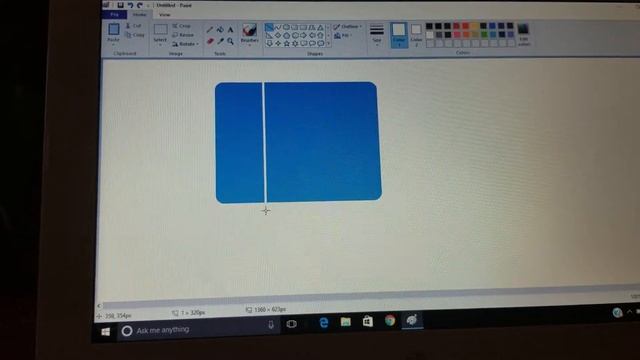Choose the Hexagon shape
Image resolution: width=640 pixels, height=360 pixels.
point(295,36)
